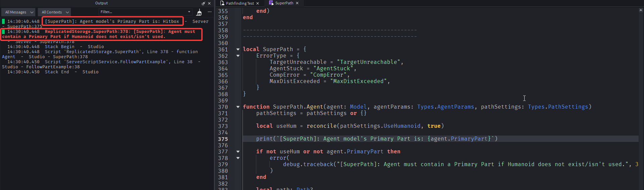Close the Output panel

point(209,3)
